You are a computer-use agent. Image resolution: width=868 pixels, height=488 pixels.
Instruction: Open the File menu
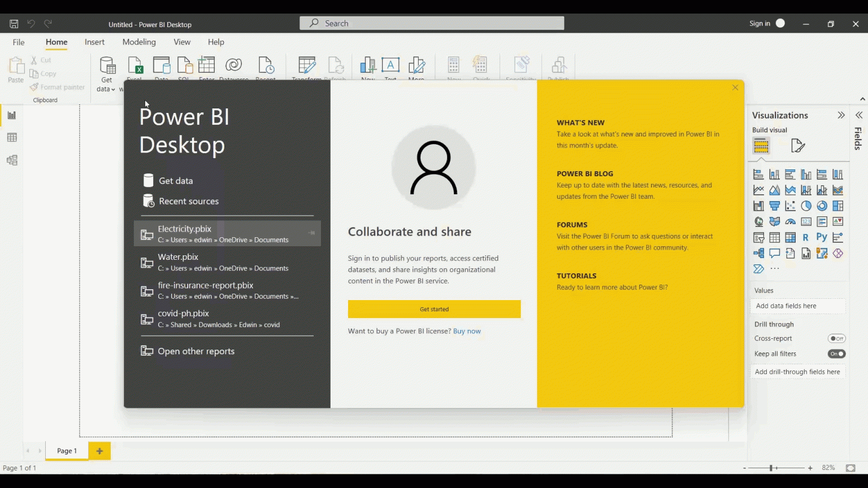click(19, 42)
